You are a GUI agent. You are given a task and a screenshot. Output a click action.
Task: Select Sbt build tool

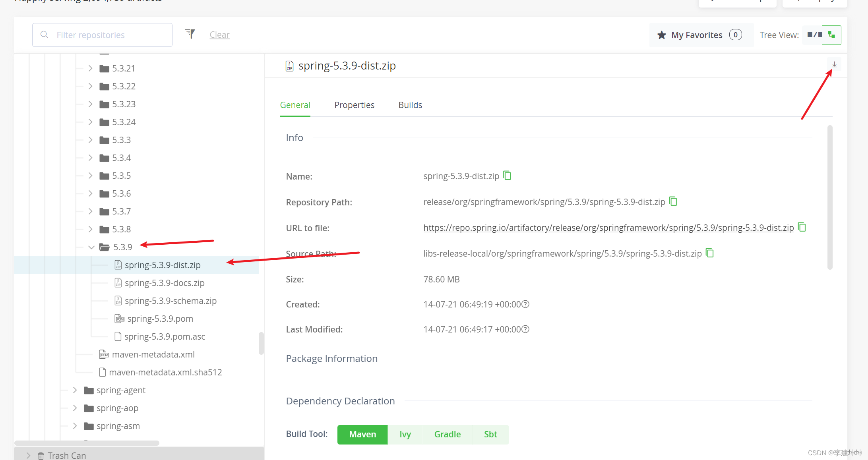[490, 435]
